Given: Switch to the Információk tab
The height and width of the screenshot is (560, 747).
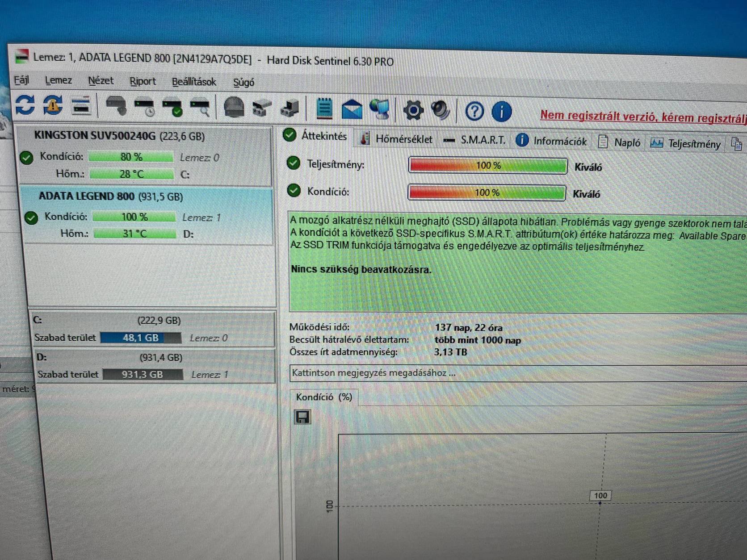Looking at the screenshot, I should click(x=551, y=141).
